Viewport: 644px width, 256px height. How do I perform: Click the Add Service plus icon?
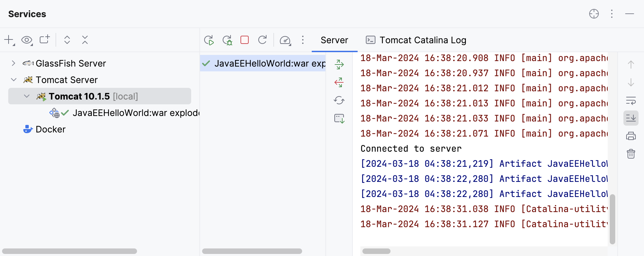[x=9, y=40]
